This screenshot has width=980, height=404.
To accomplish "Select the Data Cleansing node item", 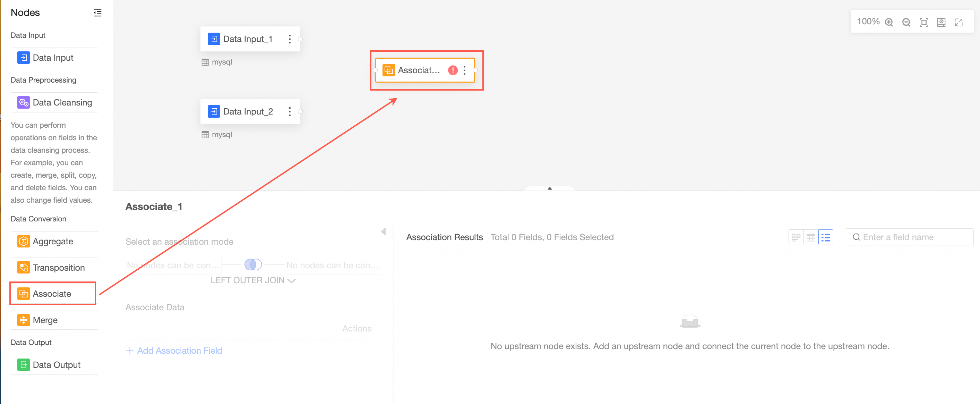I will (x=54, y=102).
